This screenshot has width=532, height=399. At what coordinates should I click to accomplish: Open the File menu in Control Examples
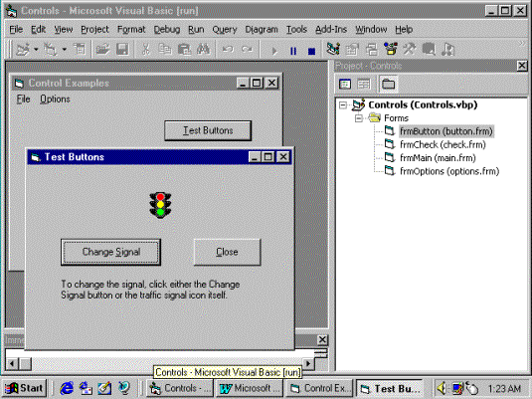pos(24,100)
